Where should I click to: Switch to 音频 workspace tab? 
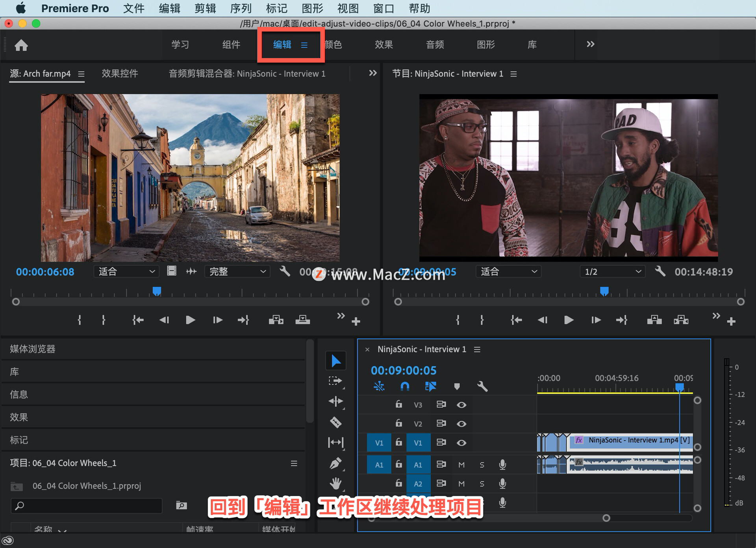pyautogui.click(x=435, y=44)
